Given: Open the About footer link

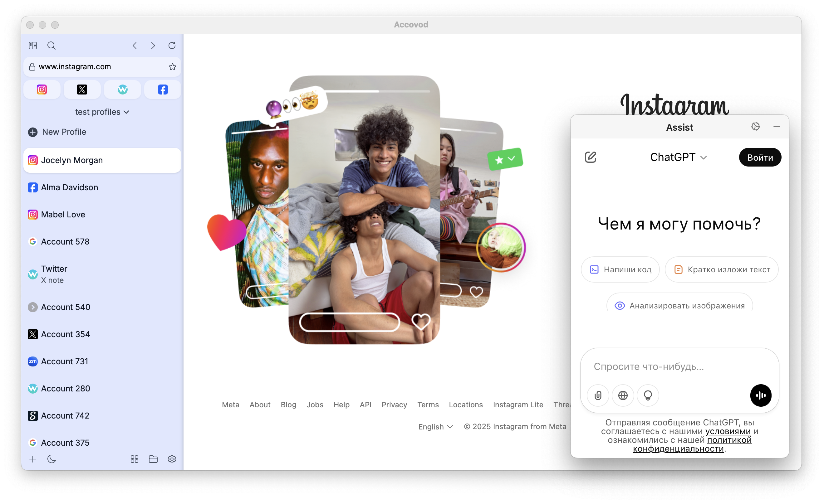Looking at the screenshot, I should 260,405.
